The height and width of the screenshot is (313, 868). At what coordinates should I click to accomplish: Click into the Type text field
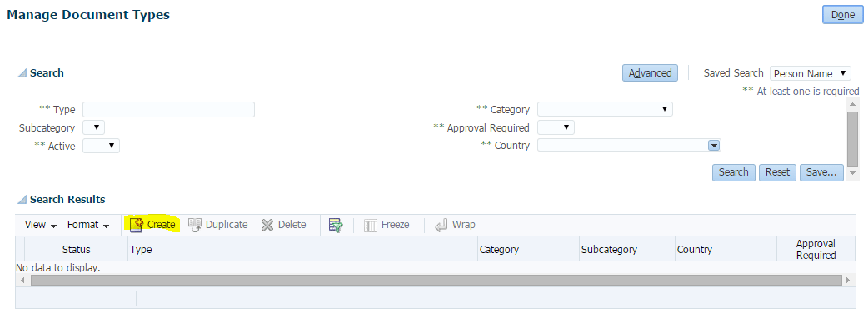tap(169, 110)
